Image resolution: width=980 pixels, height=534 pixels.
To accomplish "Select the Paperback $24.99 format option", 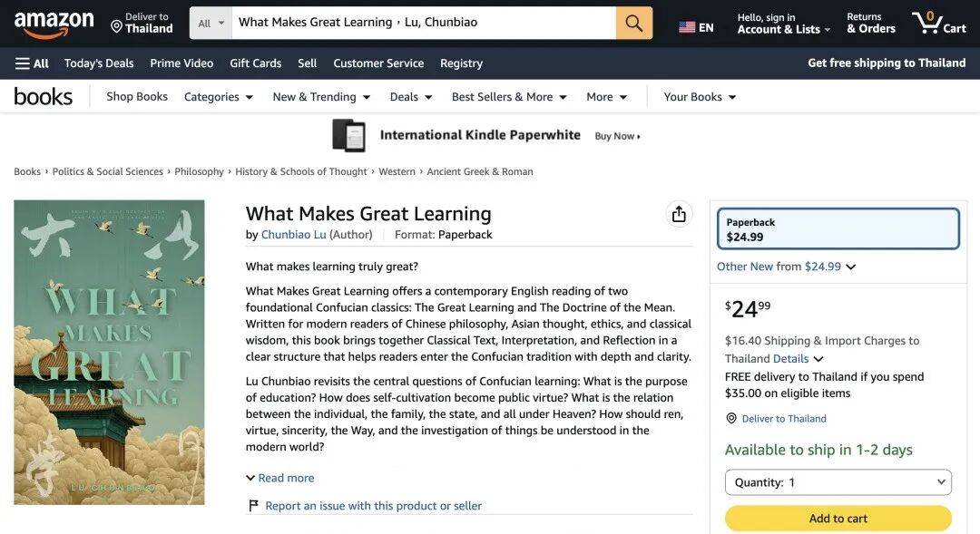I will pyautogui.click(x=838, y=229).
